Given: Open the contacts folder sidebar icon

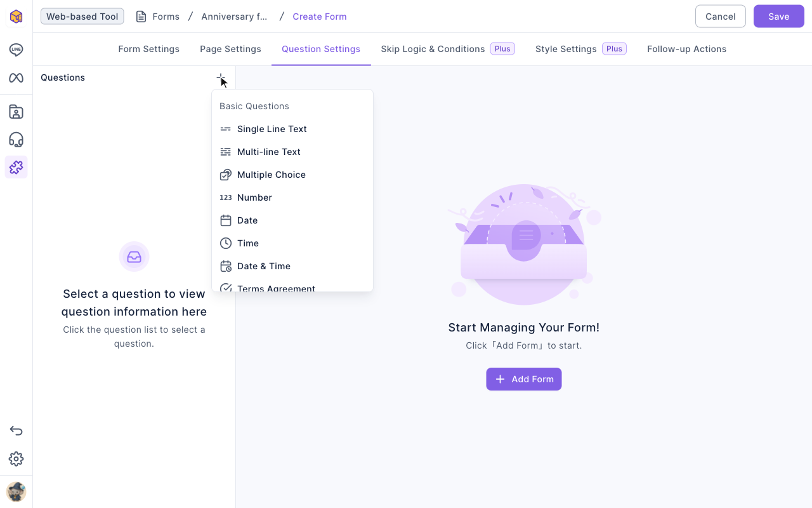Looking at the screenshot, I should point(16,112).
